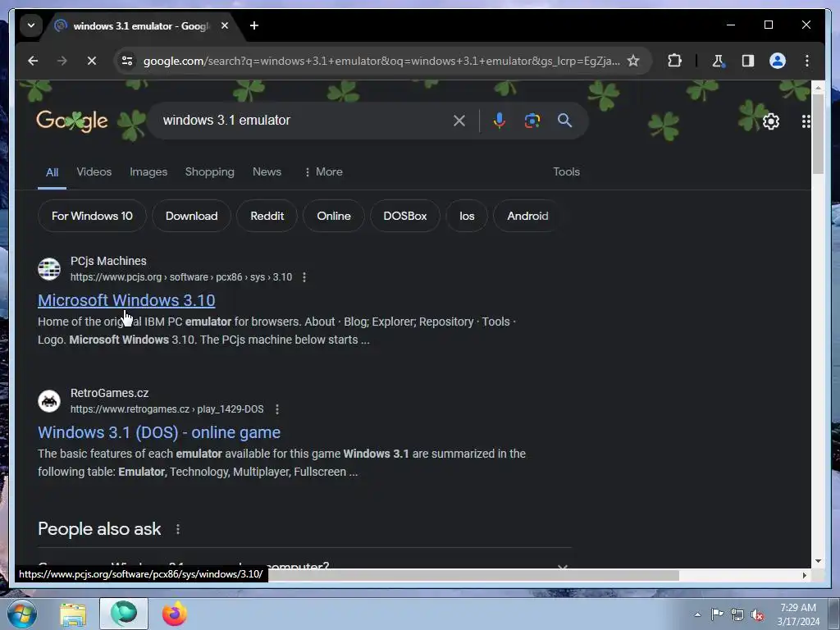Open the Chrome profile avatar
Image resolution: width=840 pixels, height=630 pixels.
[x=778, y=61]
